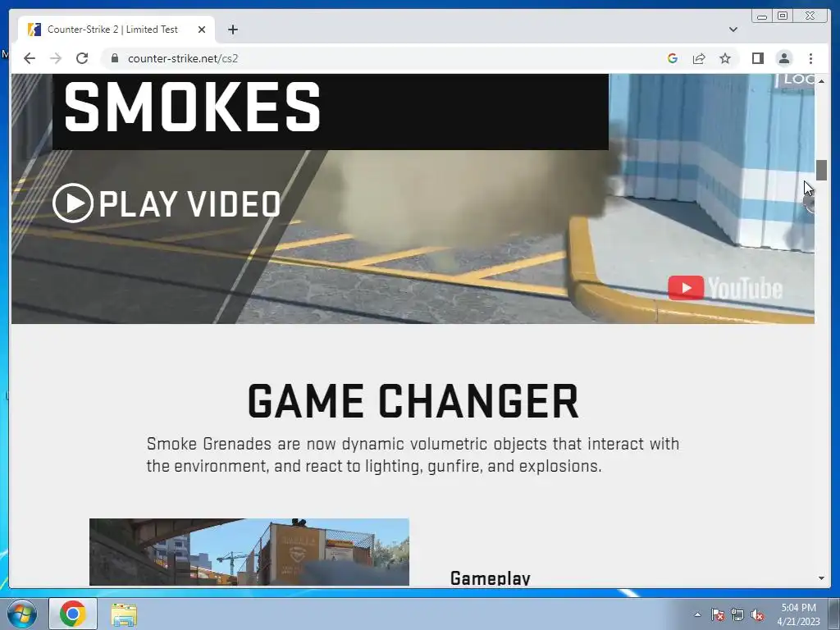Bookmark this page with the star icon
Image resolution: width=840 pixels, height=630 pixels.
tap(725, 58)
